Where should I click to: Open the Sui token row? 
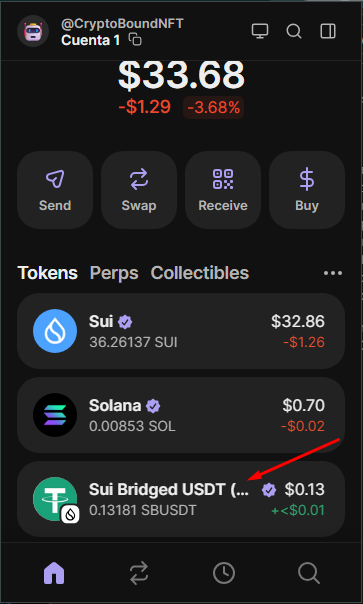coord(181,331)
